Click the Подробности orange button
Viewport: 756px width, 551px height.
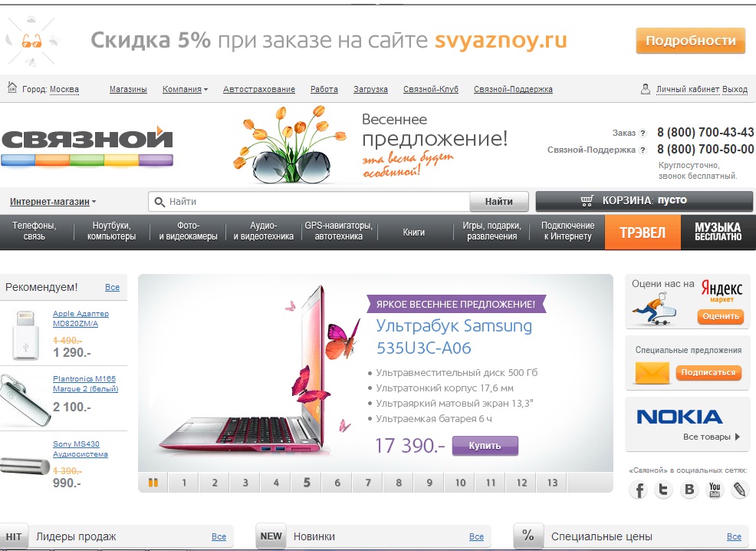pyautogui.click(x=690, y=41)
